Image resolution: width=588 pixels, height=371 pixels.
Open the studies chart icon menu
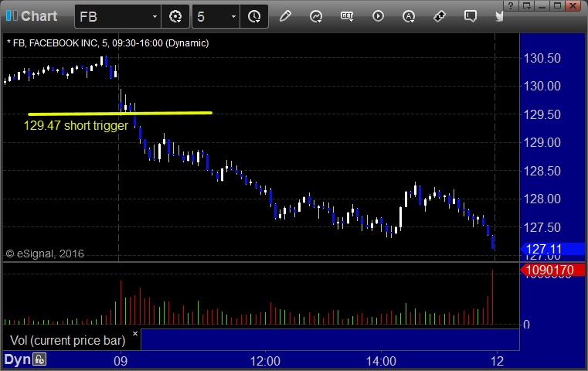[316, 16]
